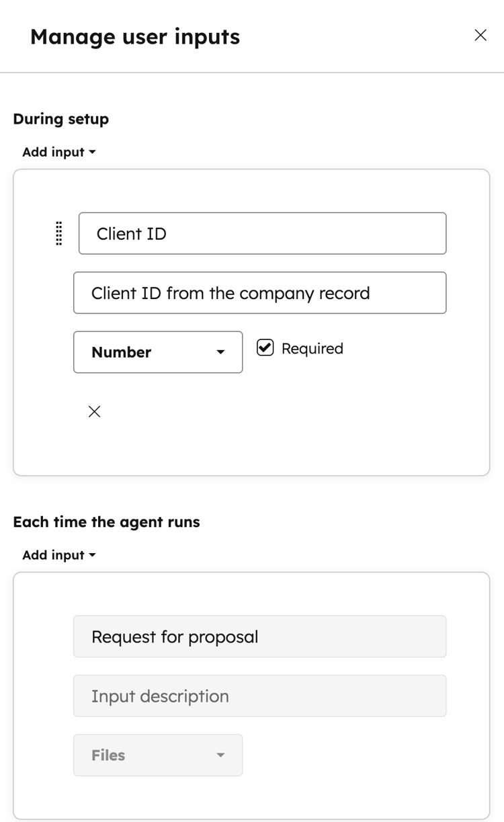Select the Request for proposal input field
The image size is (504, 822).
(260, 636)
